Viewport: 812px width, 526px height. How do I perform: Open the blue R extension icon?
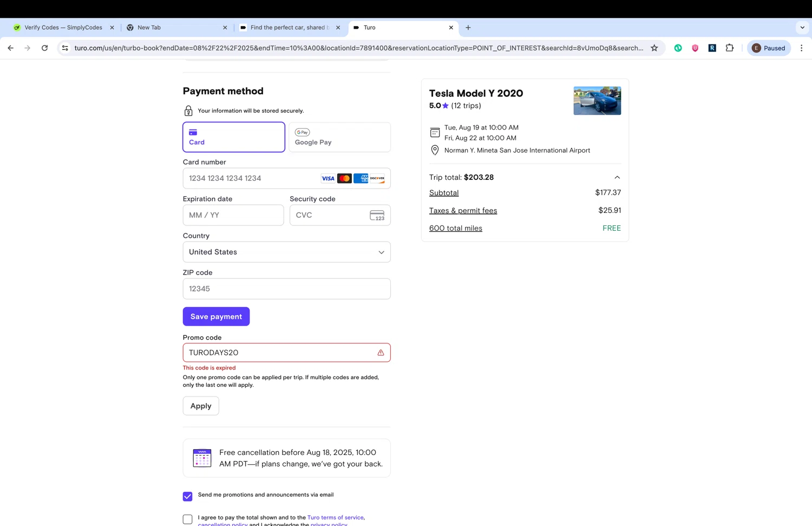[x=712, y=48]
